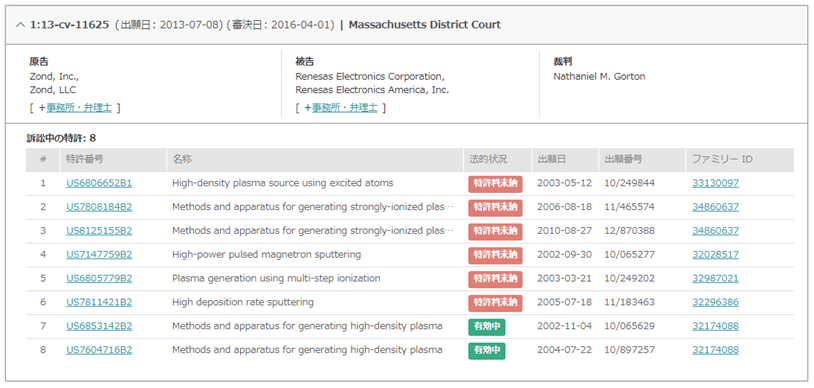Select title 'High-power pulsed magnetron sputtering'
Viewport: 814px width, 388px height.
tap(266, 255)
